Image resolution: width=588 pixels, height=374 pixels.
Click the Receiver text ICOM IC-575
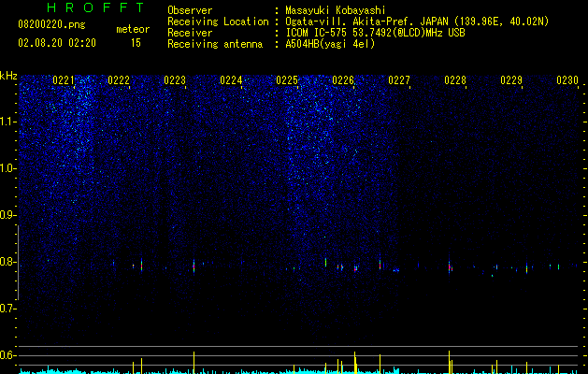click(x=316, y=33)
